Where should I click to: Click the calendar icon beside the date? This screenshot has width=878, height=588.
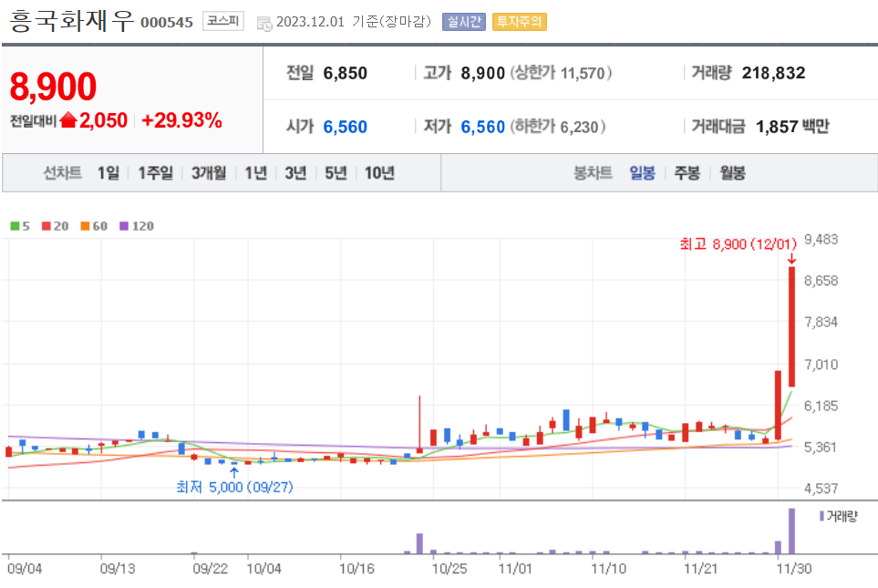(263, 24)
